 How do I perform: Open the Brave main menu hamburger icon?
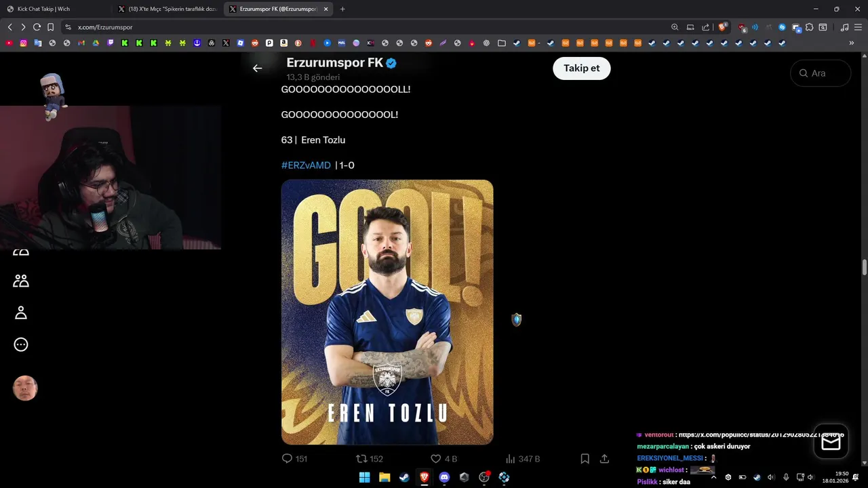pyautogui.click(x=858, y=27)
